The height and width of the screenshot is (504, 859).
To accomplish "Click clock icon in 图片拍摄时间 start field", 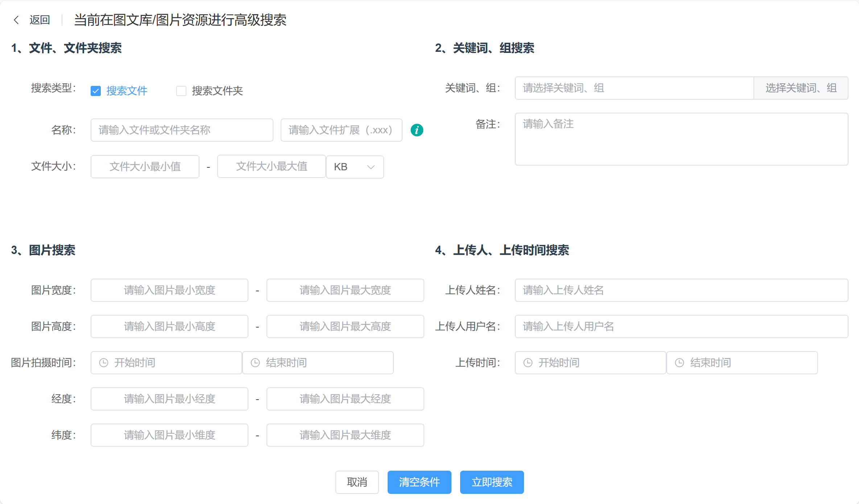I will pos(104,362).
